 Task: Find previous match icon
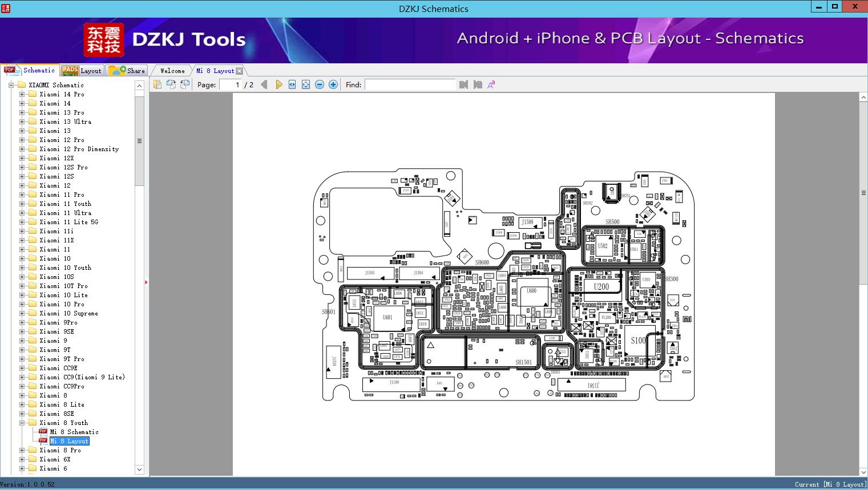463,84
